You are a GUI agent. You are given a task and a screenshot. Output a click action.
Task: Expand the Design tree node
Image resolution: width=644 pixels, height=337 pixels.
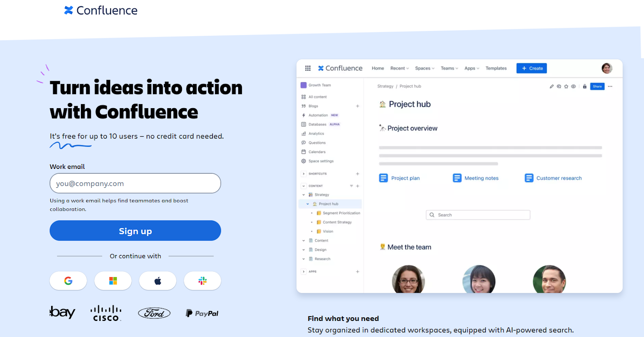(304, 250)
